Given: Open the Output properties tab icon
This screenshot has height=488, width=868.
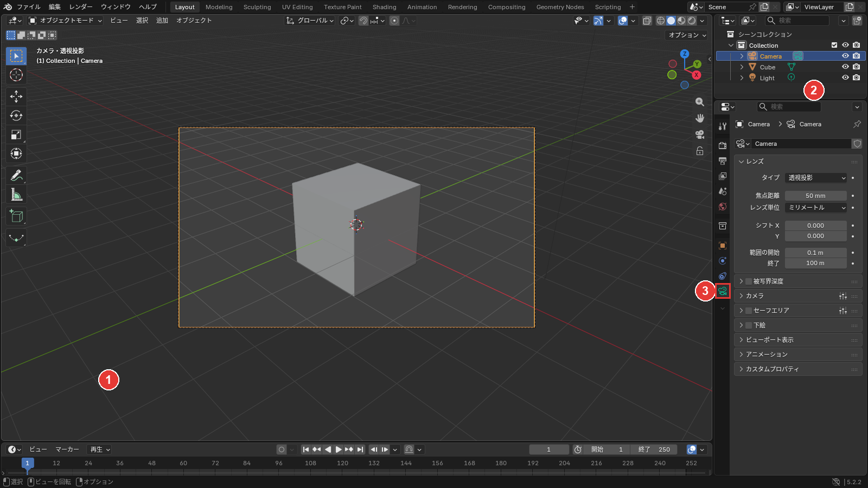Looking at the screenshot, I should coord(723,161).
